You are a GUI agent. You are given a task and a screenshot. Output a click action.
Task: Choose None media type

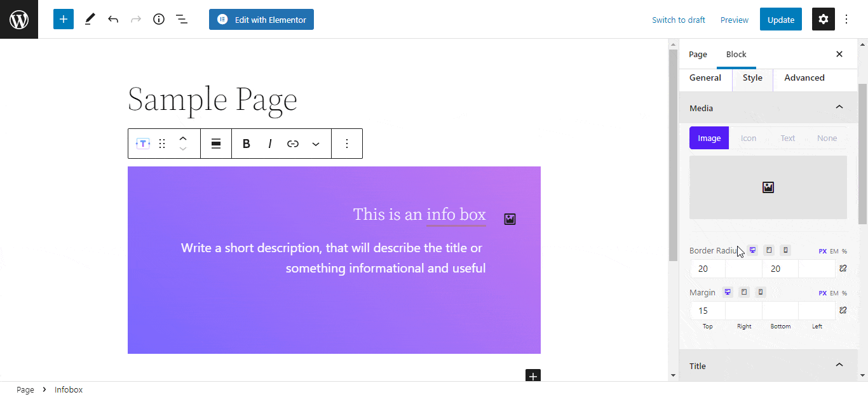coord(827,138)
